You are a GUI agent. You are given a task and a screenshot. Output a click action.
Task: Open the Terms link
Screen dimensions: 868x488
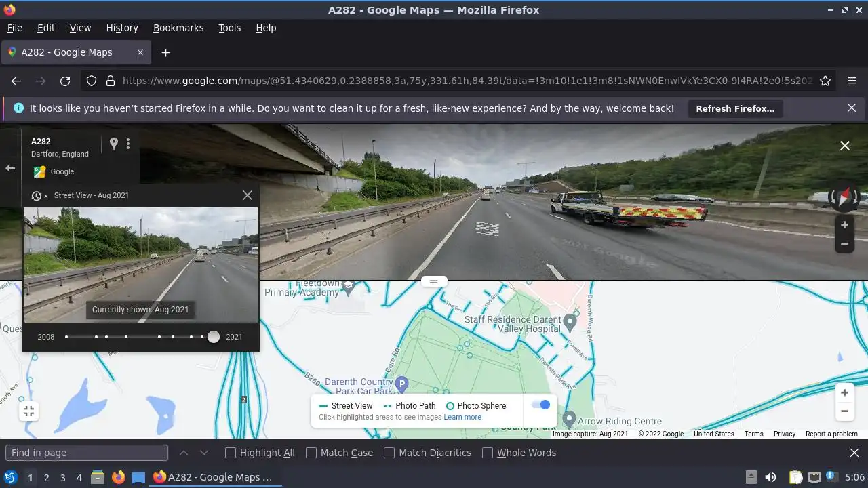tap(753, 434)
